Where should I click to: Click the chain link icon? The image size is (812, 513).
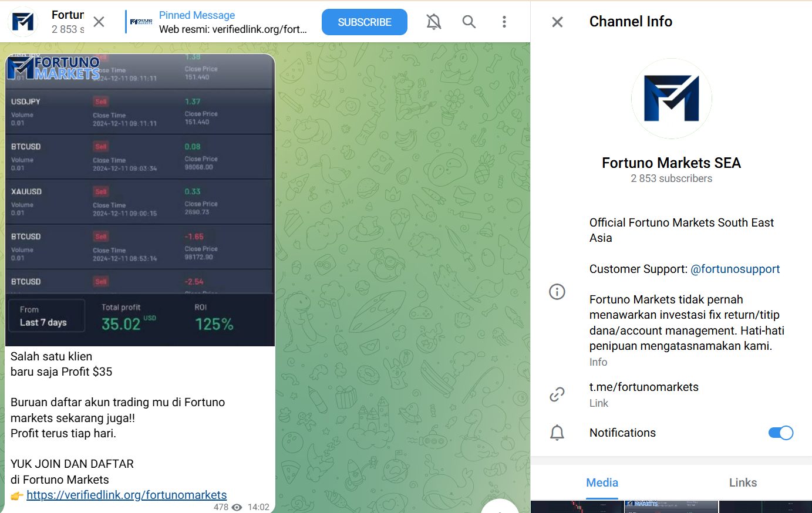[557, 394]
